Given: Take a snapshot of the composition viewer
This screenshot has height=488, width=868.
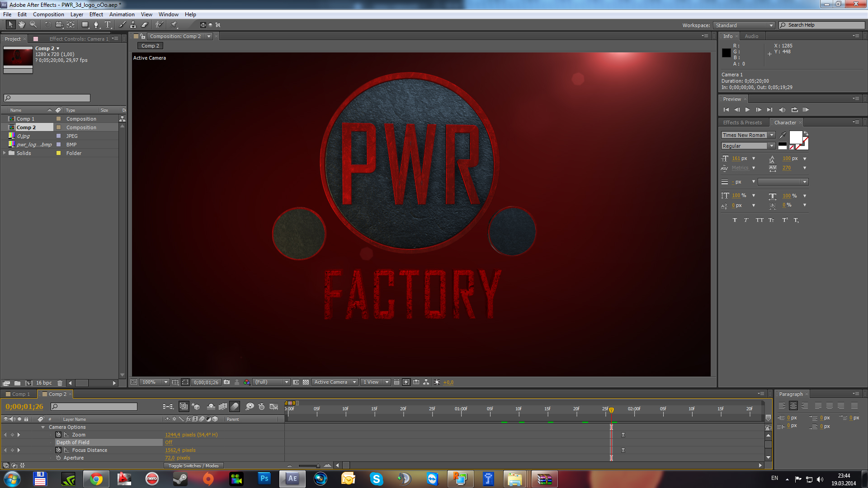Looking at the screenshot, I should (x=226, y=382).
